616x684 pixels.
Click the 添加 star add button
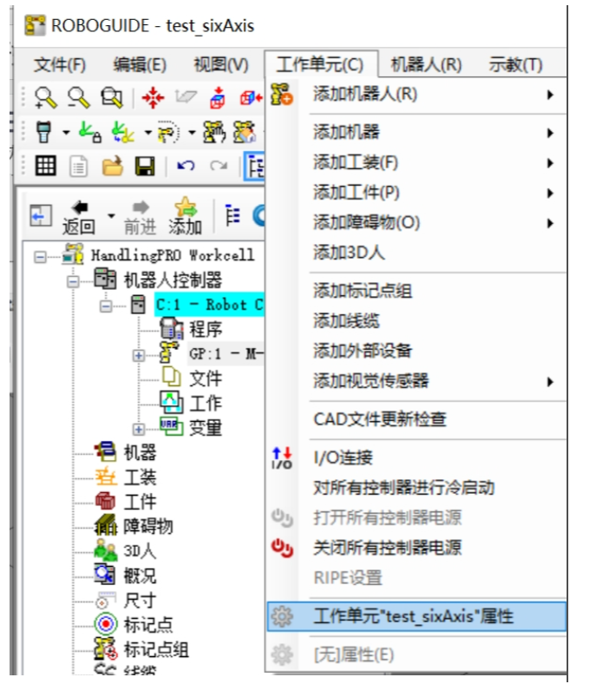click(x=186, y=216)
